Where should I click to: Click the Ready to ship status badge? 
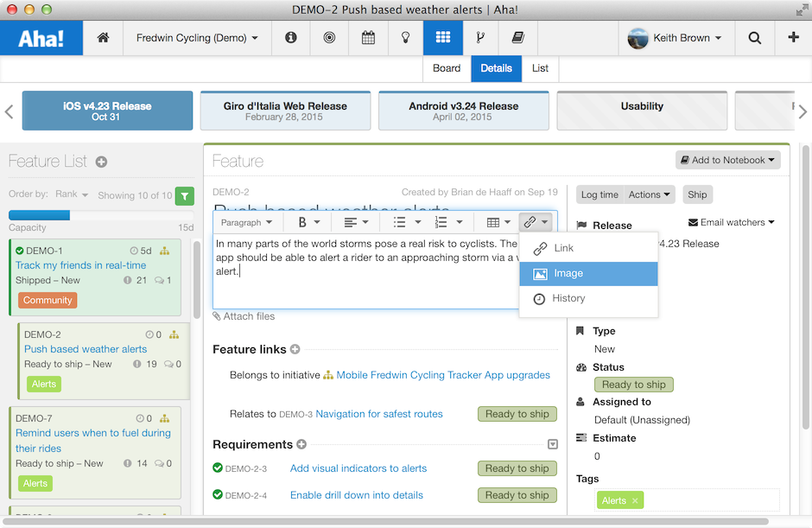[x=634, y=385]
